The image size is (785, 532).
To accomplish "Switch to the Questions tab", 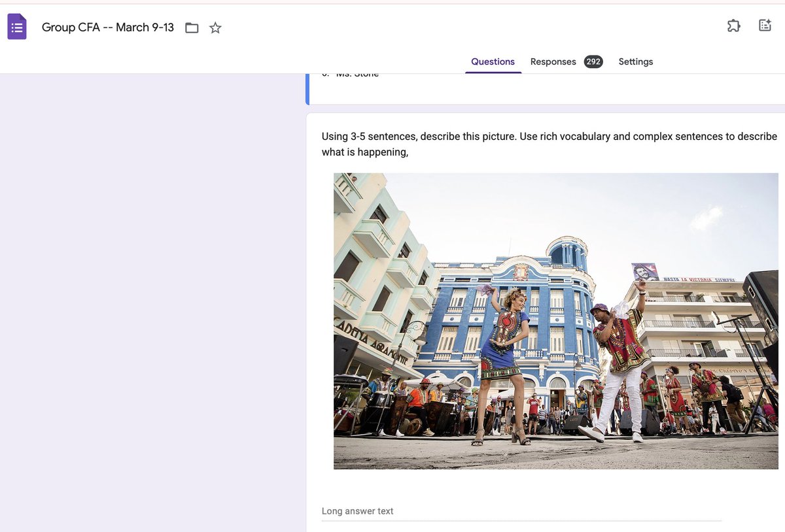I will [x=493, y=61].
